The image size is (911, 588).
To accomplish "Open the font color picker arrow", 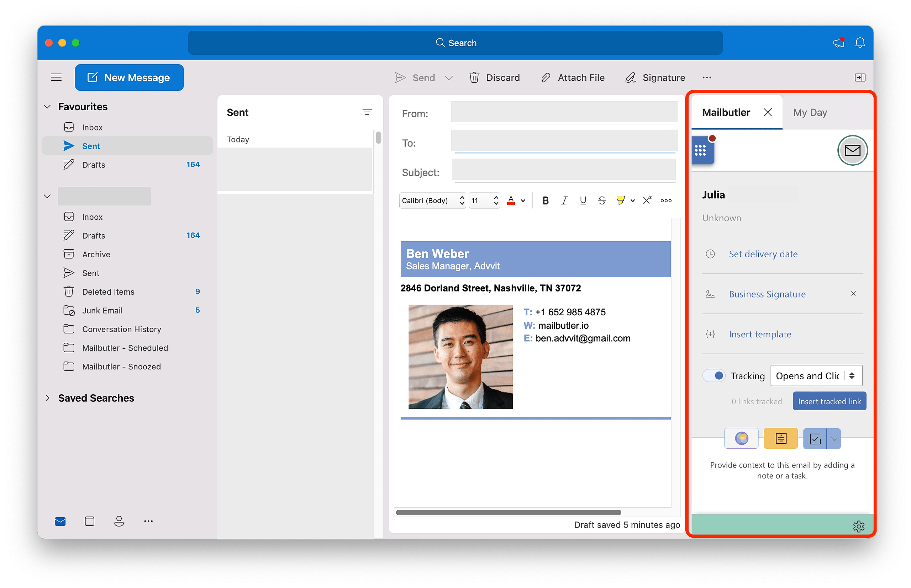I will tap(523, 201).
